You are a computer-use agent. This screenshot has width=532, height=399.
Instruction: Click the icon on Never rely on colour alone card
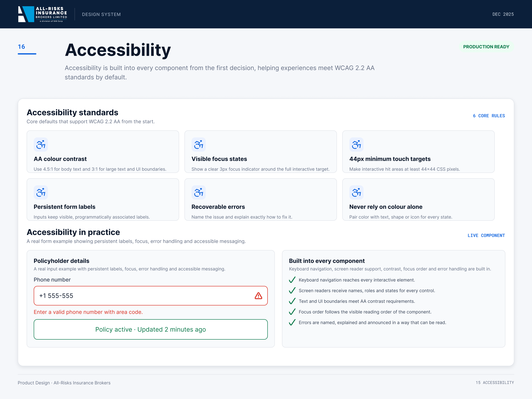356,192
